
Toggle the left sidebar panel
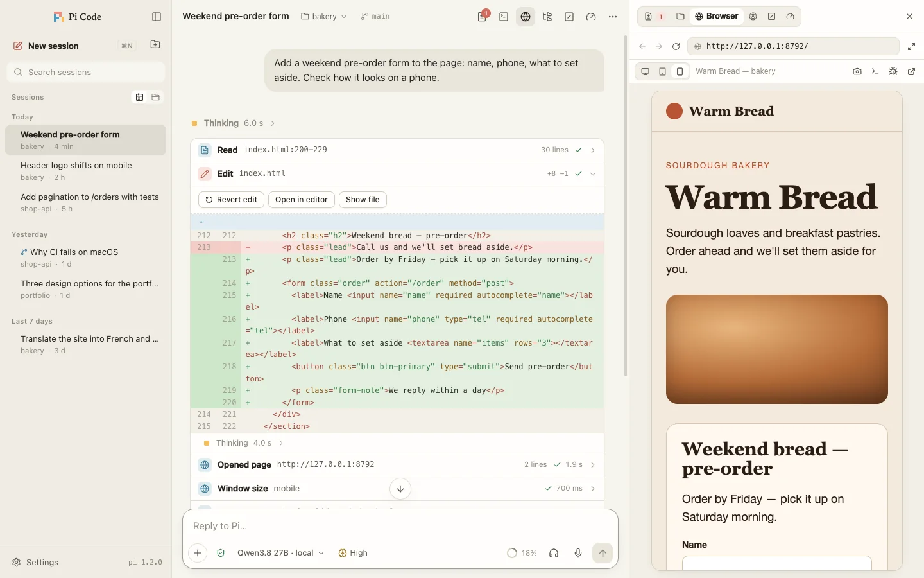tap(157, 17)
